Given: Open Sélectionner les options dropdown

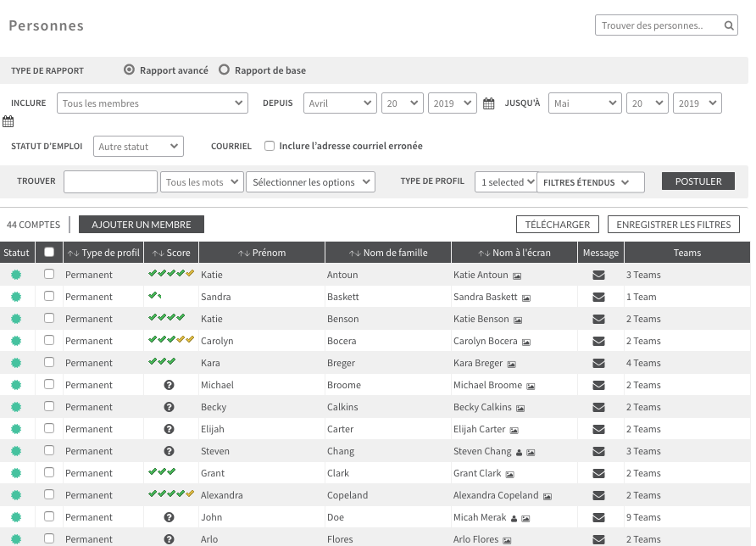Looking at the screenshot, I should (x=310, y=182).
